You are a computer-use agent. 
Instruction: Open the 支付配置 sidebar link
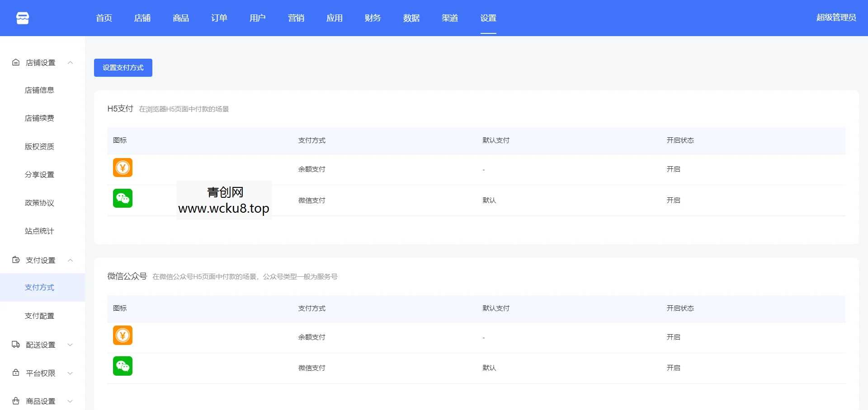coord(39,316)
